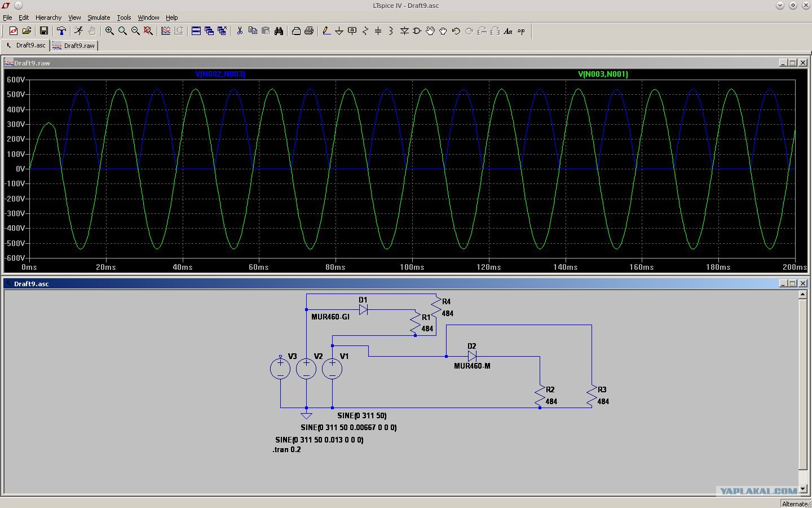Open the Control Panel hammer icon
Screen dimensions: 812x508
pyautogui.click(x=61, y=31)
